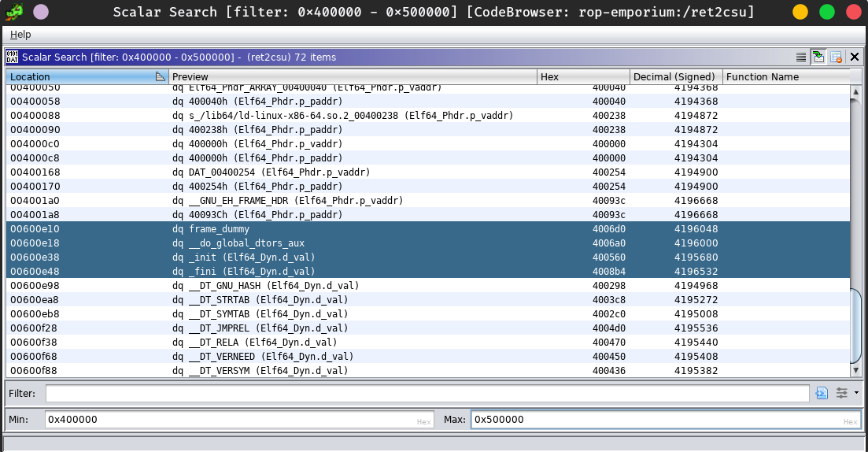Open the Help menu

20,35
